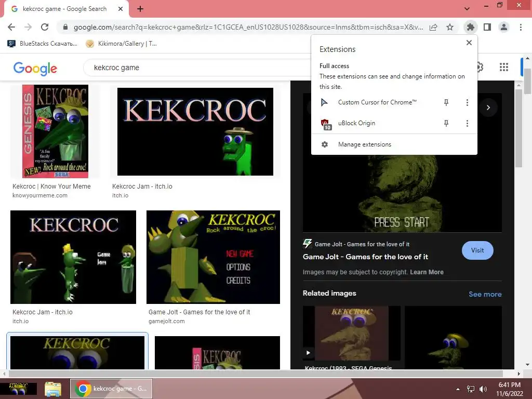The height and width of the screenshot is (399, 532).
Task: Show hidden tray icons arrow
Action: coord(458,389)
